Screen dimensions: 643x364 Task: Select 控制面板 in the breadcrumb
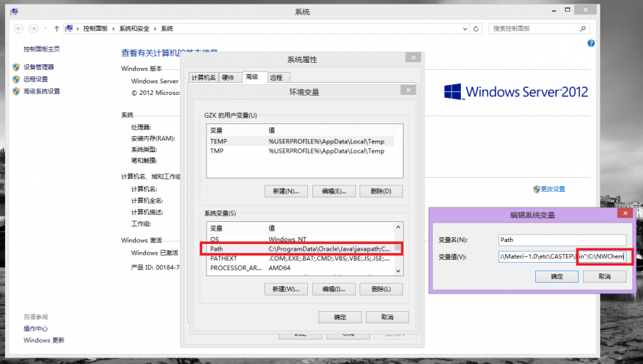tap(95, 29)
